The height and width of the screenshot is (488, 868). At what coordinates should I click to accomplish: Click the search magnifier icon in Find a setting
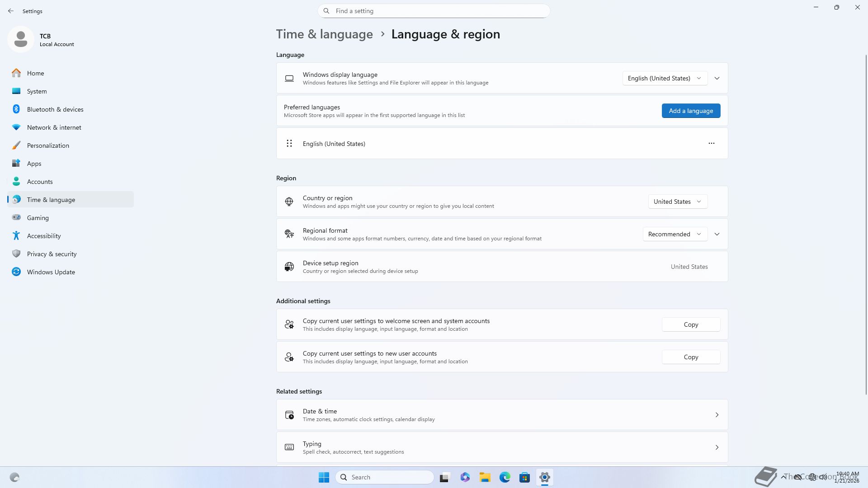pyautogui.click(x=326, y=11)
